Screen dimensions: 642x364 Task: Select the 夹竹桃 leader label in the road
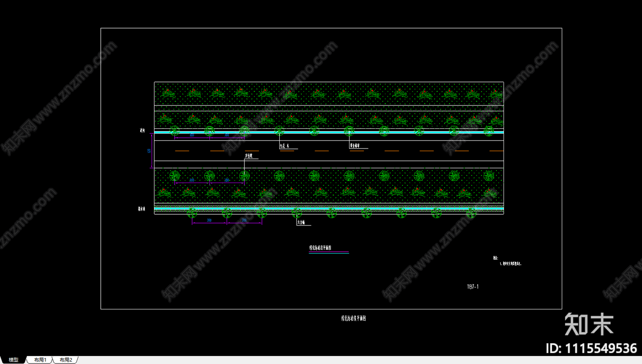pyautogui.click(x=249, y=156)
